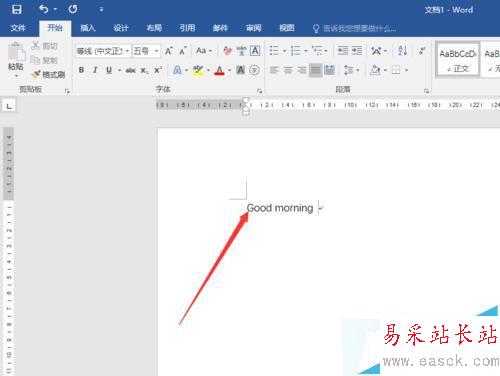Open the font color dropdown arrow
The height and width of the screenshot is (376, 500).
pos(229,70)
